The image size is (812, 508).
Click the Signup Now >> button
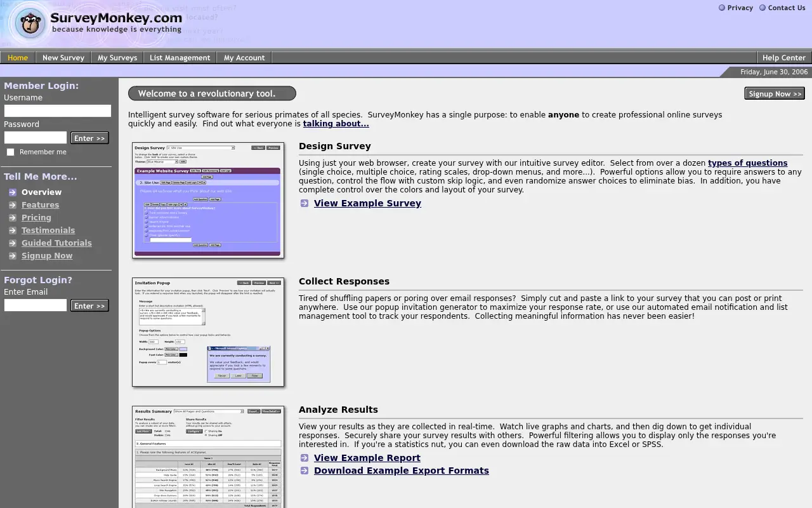point(775,93)
